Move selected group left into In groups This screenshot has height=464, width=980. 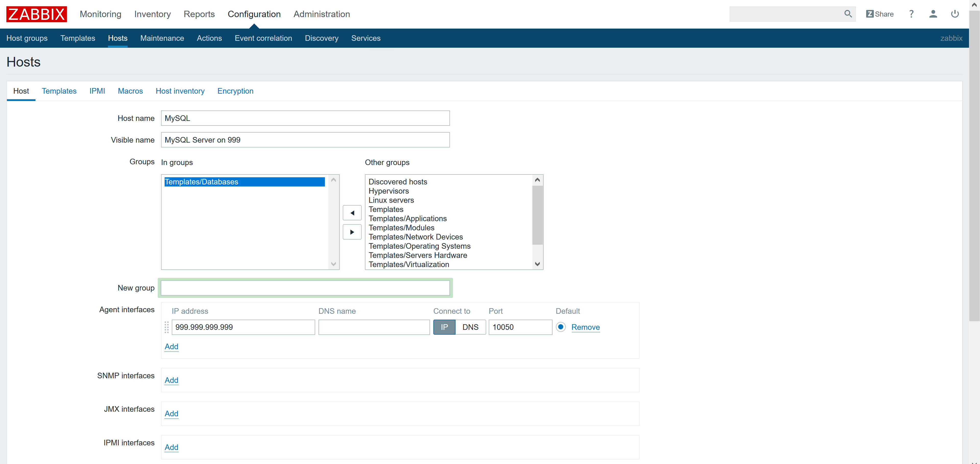click(352, 212)
